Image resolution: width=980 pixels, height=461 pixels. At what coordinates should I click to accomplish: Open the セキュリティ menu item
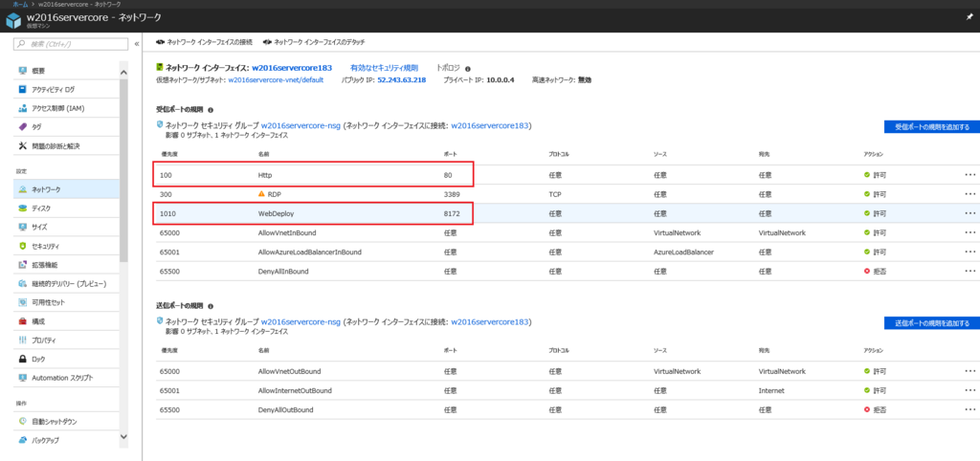pos(66,246)
